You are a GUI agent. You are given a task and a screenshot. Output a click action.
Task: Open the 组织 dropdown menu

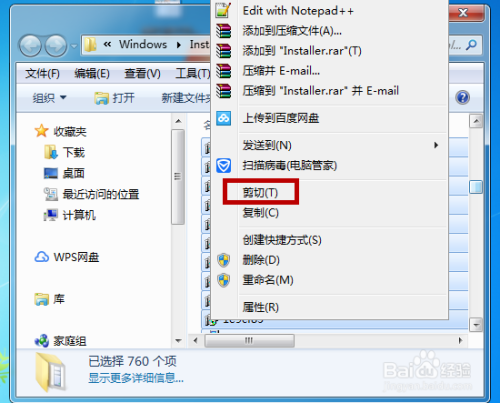(x=49, y=98)
